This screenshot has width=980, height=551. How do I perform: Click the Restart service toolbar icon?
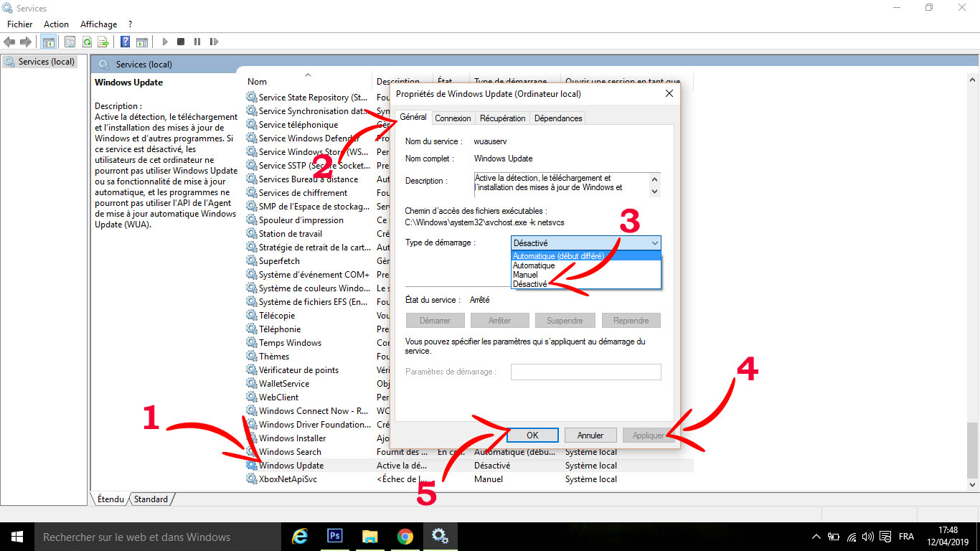pyautogui.click(x=213, y=42)
